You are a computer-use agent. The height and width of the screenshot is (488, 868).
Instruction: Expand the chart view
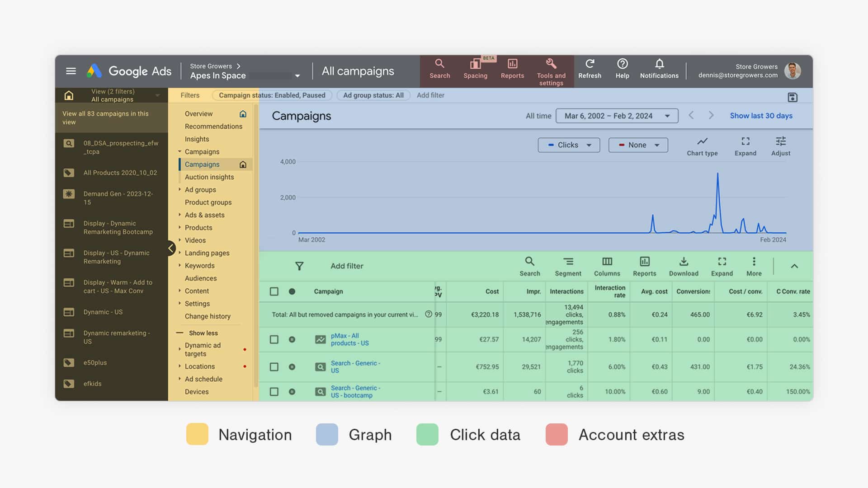tap(745, 146)
